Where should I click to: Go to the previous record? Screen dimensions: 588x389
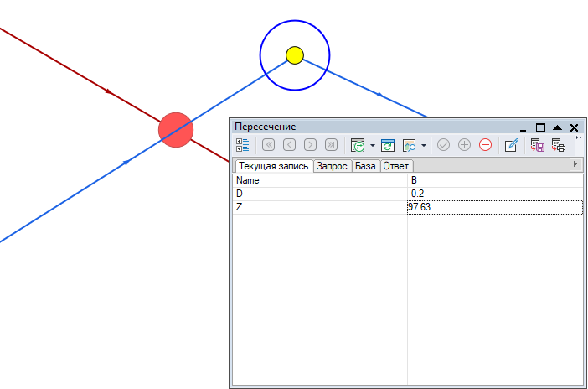coord(289,145)
